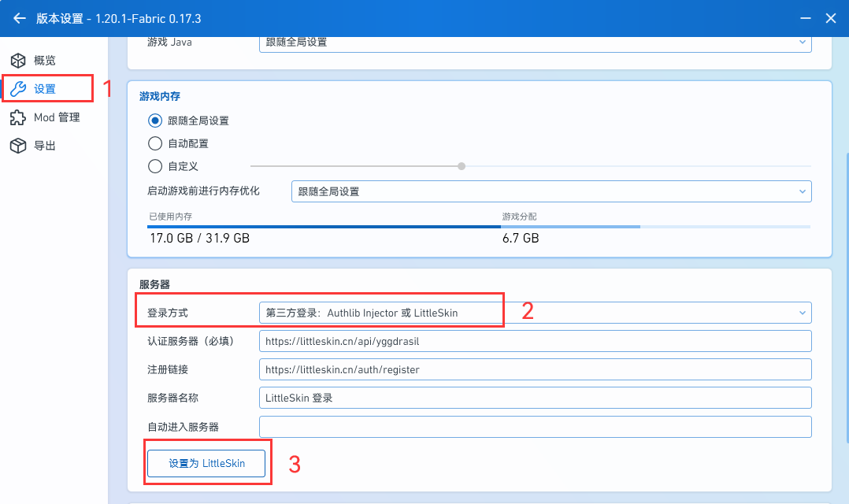Screen dimensions: 849x504
Task: Click the puzzle piece Mod 管理 icon
Action: [x=17, y=117]
